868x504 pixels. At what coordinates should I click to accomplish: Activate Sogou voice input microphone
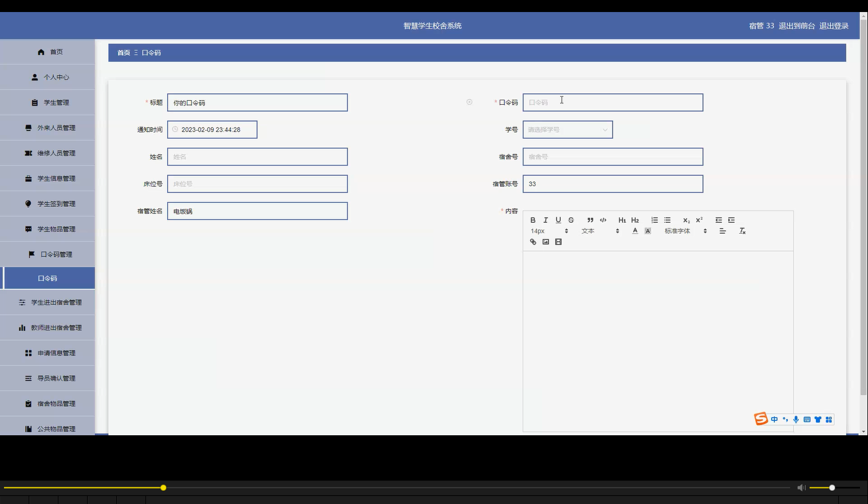796,420
